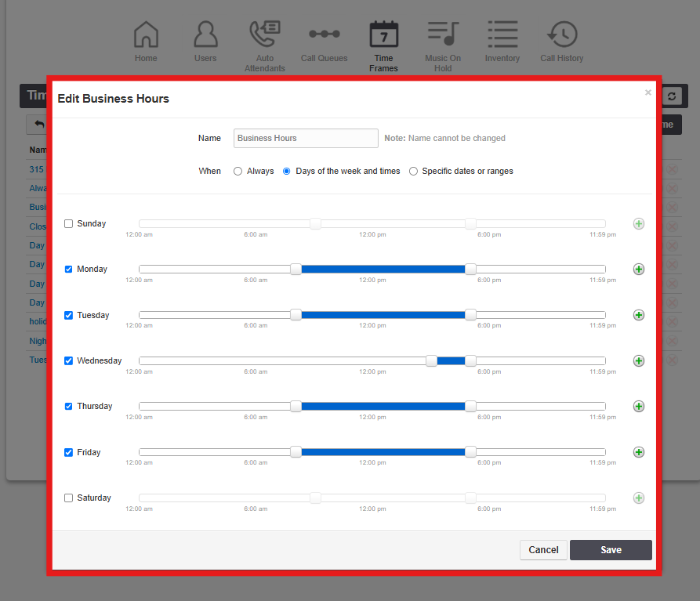Viewport: 700px width, 601px height.
Task: Click Tuesday's end time slider handle
Action: click(470, 315)
